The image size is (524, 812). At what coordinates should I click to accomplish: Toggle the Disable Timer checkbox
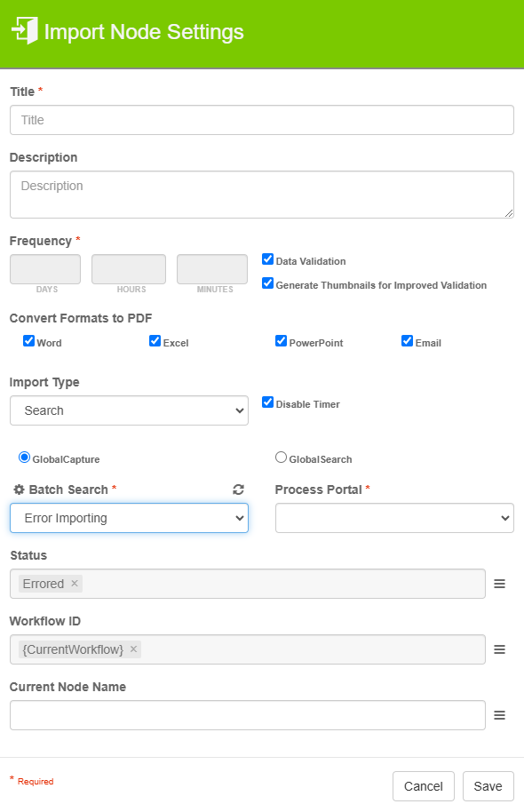point(267,402)
